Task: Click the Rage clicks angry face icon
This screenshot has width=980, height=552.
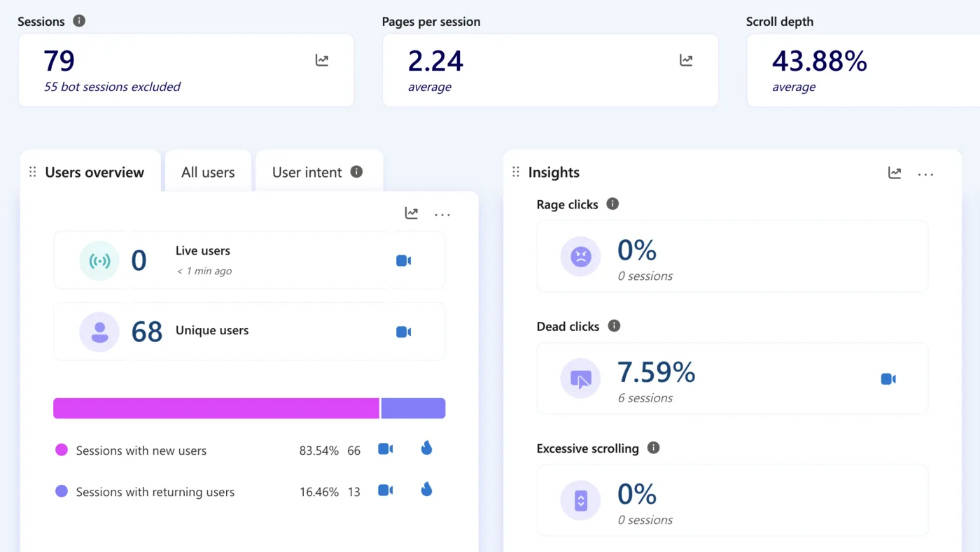Action: pos(580,256)
